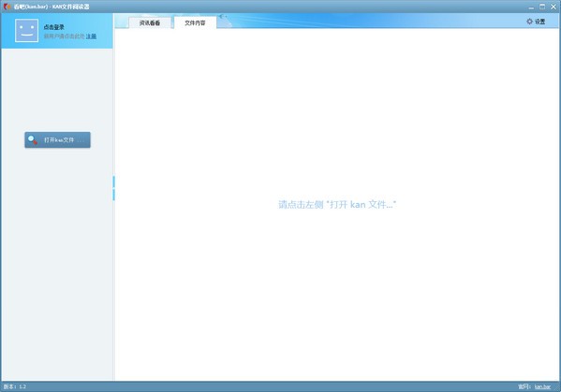This screenshot has height=392, width=561.
Task: Open the 设置 settings label
Action: [x=539, y=22]
